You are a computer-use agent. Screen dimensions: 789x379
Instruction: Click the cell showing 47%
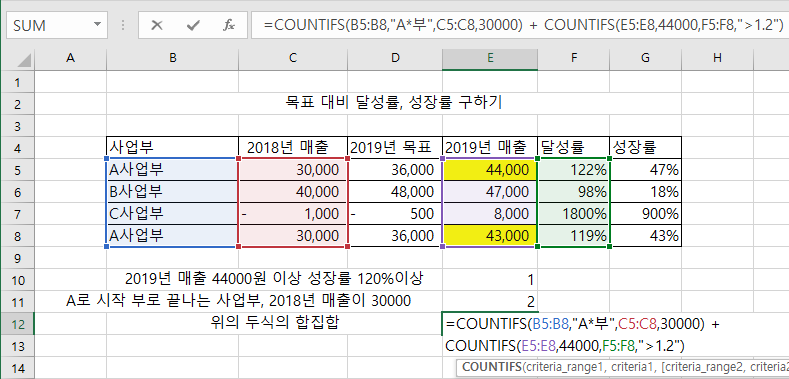(x=646, y=170)
